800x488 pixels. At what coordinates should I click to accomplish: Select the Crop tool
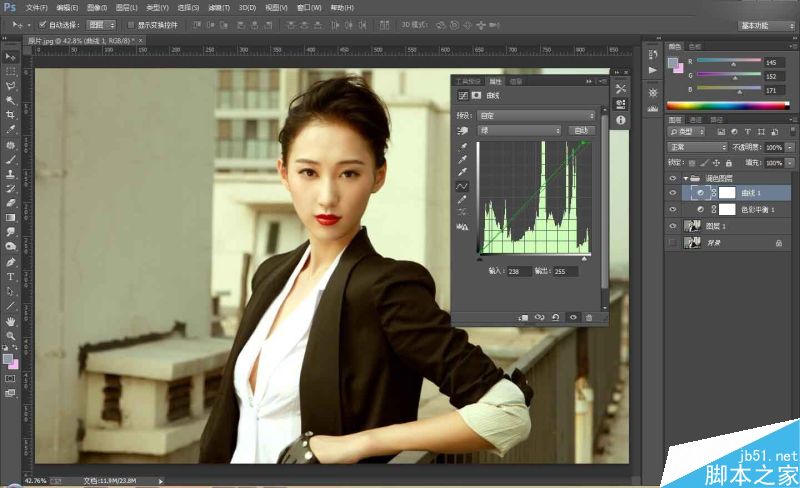pos(10,115)
